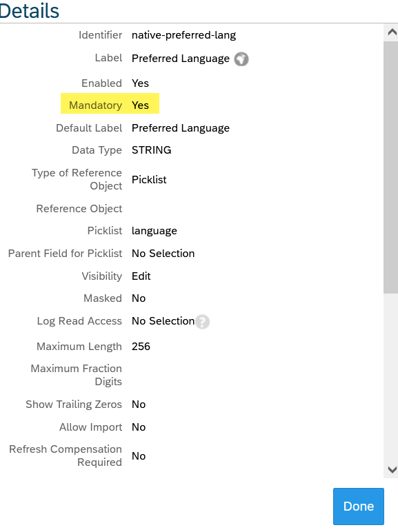Click the Preferred Language label value
The image size is (398, 532).
pyautogui.click(x=181, y=59)
